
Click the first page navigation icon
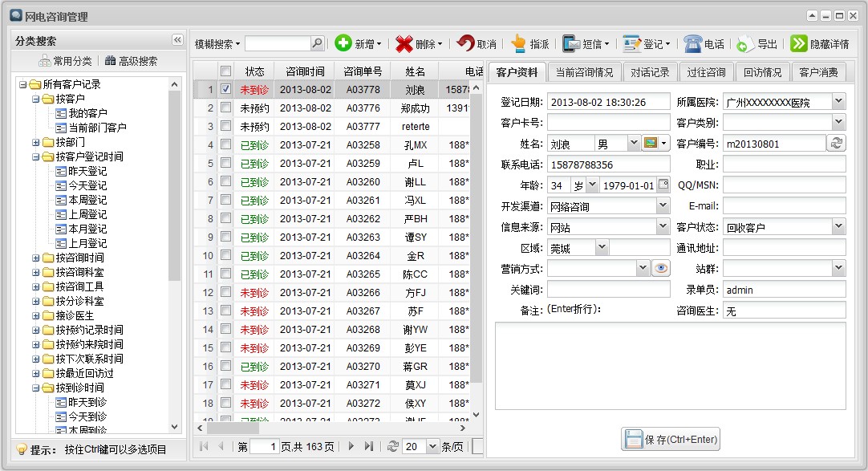click(x=204, y=446)
